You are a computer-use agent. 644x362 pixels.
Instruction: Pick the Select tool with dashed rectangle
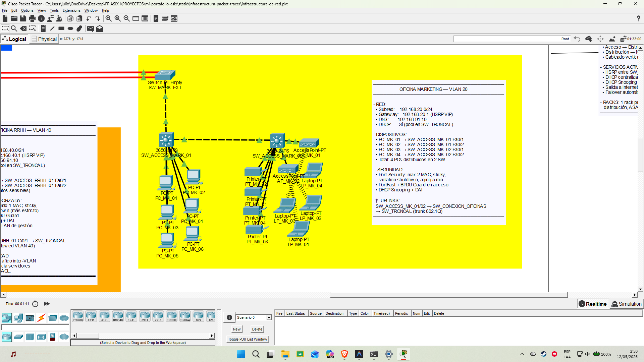point(5,28)
